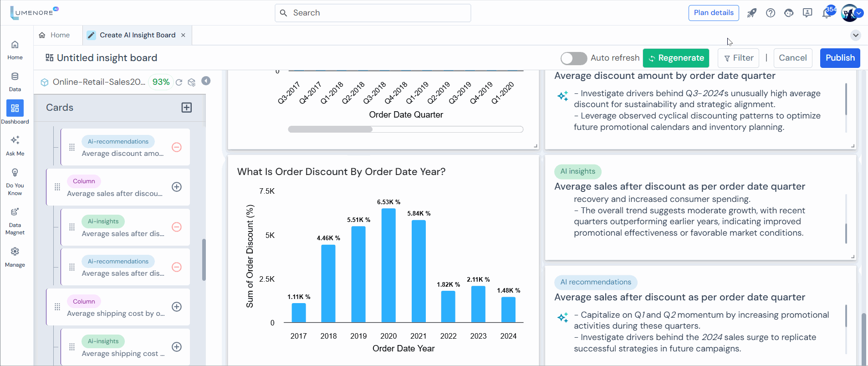Open Data Magnet in the sidebar

click(x=15, y=221)
